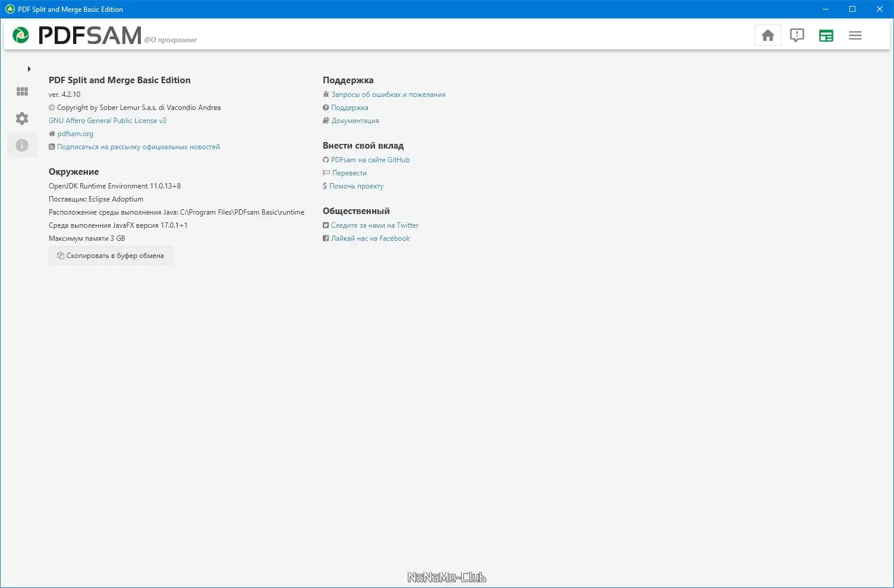Open the green news panel icon

pyautogui.click(x=826, y=36)
